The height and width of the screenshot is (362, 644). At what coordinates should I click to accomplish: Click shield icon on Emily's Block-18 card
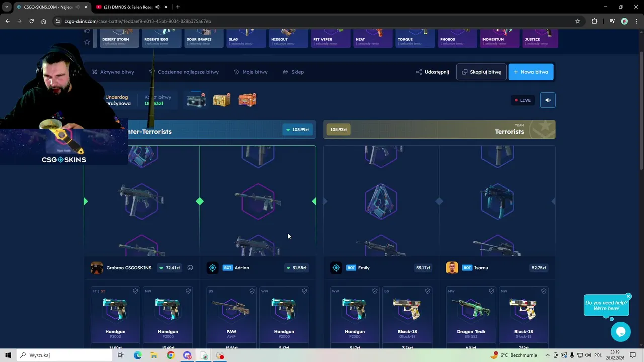pyautogui.click(x=428, y=291)
